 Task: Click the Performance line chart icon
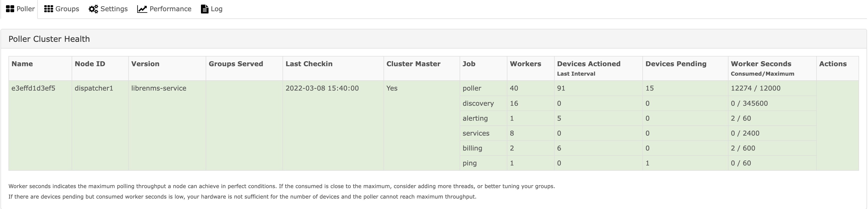coord(142,9)
